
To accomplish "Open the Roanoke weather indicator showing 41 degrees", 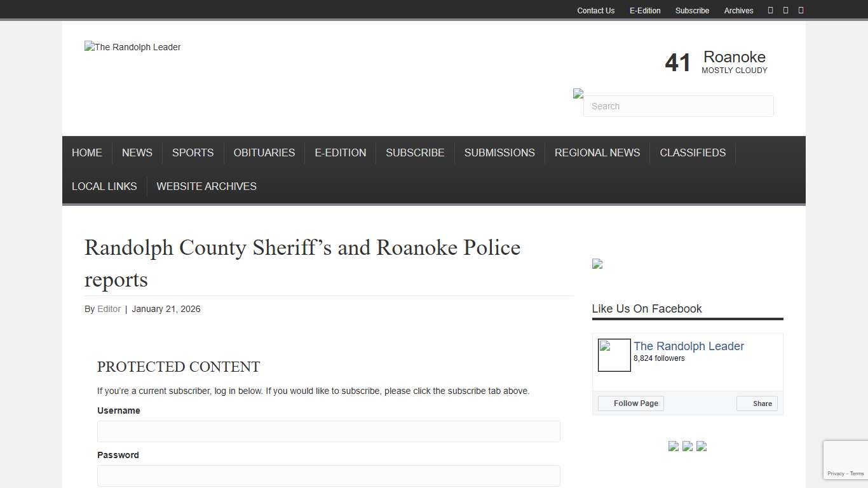I will (x=715, y=61).
